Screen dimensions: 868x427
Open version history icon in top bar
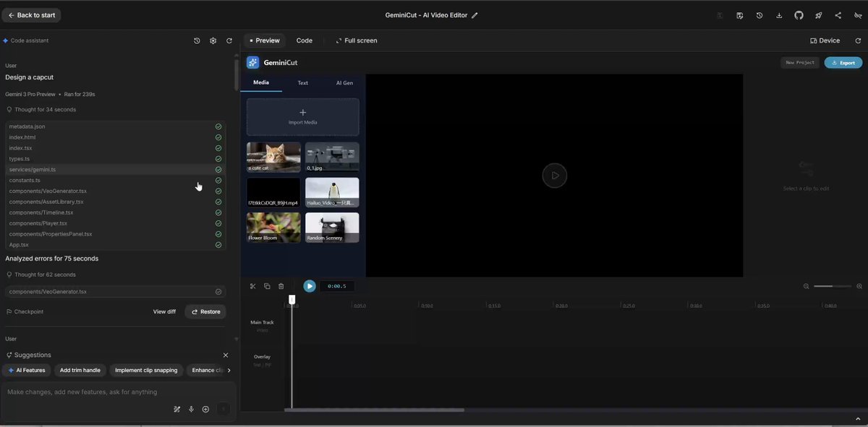click(x=759, y=15)
